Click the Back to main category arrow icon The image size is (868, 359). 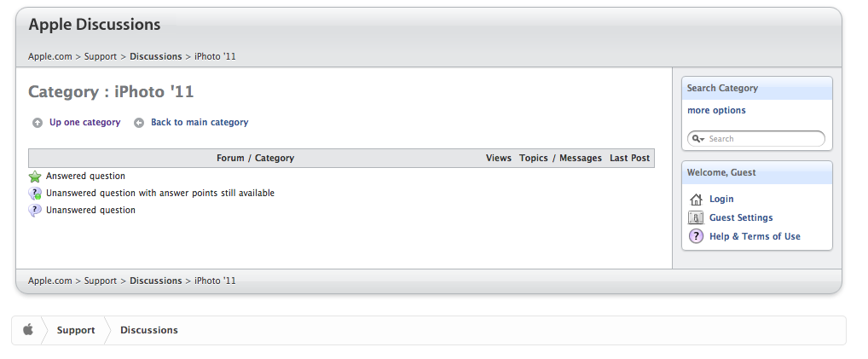[139, 123]
